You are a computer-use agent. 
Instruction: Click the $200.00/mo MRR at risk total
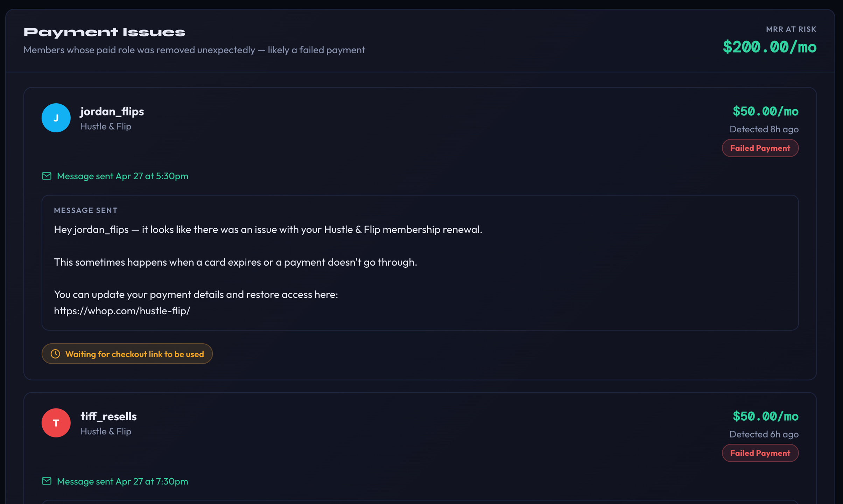(770, 47)
